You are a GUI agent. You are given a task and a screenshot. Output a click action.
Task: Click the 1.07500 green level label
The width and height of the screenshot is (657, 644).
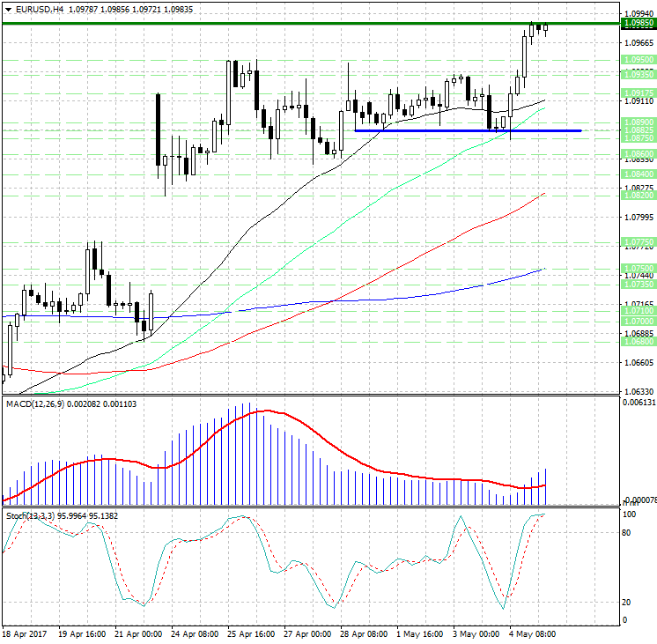(639, 269)
